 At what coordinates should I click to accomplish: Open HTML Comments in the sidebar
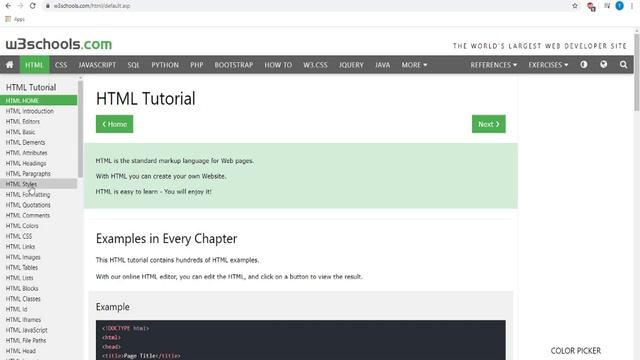(38, 215)
